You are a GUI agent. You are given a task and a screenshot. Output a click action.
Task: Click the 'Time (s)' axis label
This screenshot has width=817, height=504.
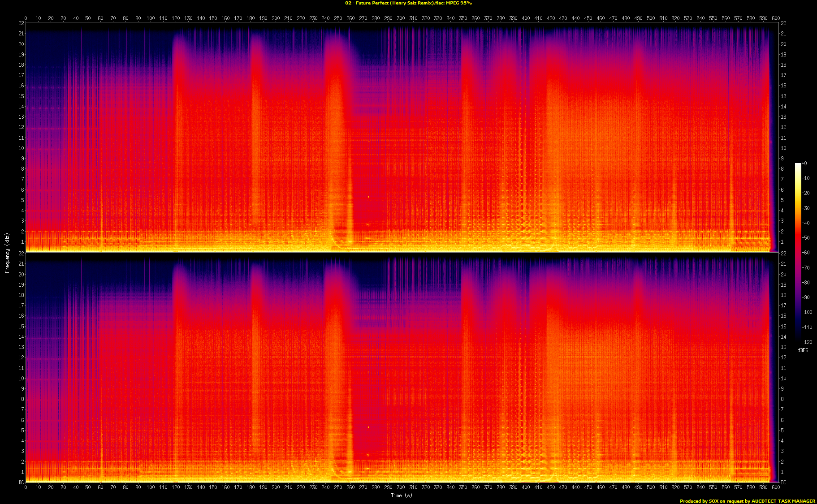[x=401, y=495]
